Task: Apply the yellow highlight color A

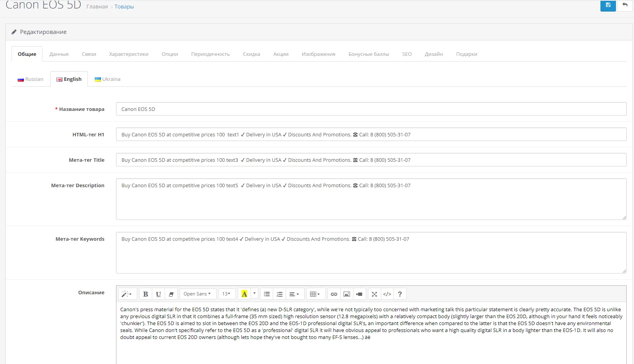Action: pos(244,294)
